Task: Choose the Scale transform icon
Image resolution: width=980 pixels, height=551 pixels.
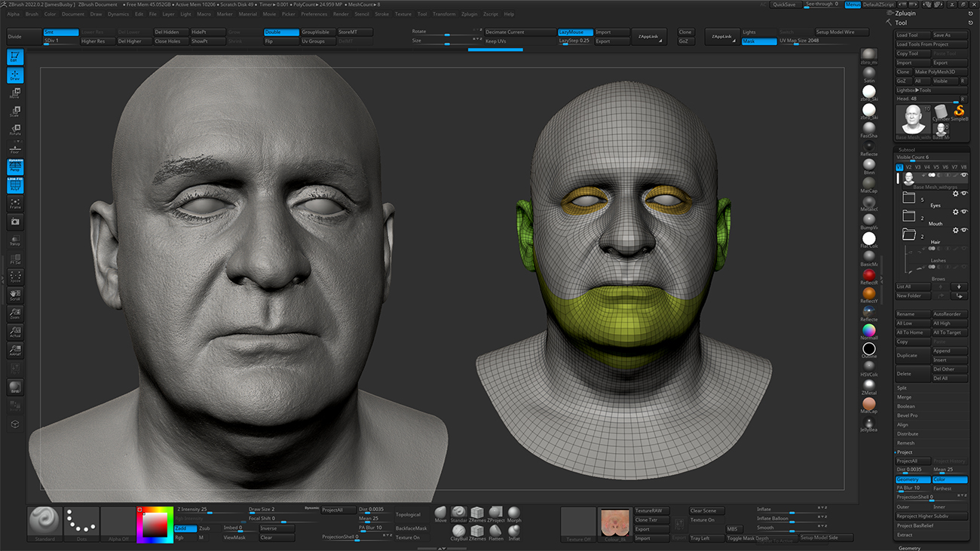Action: pyautogui.click(x=15, y=112)
